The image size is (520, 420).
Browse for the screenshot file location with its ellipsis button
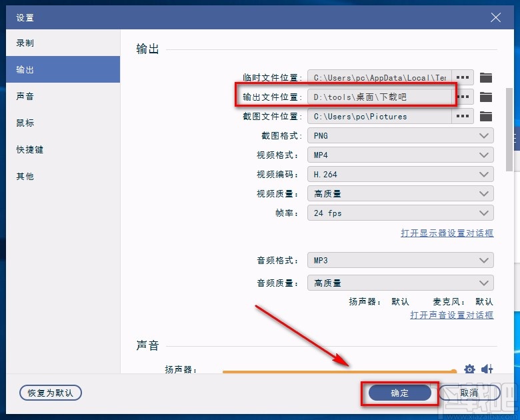pos(462,116)
